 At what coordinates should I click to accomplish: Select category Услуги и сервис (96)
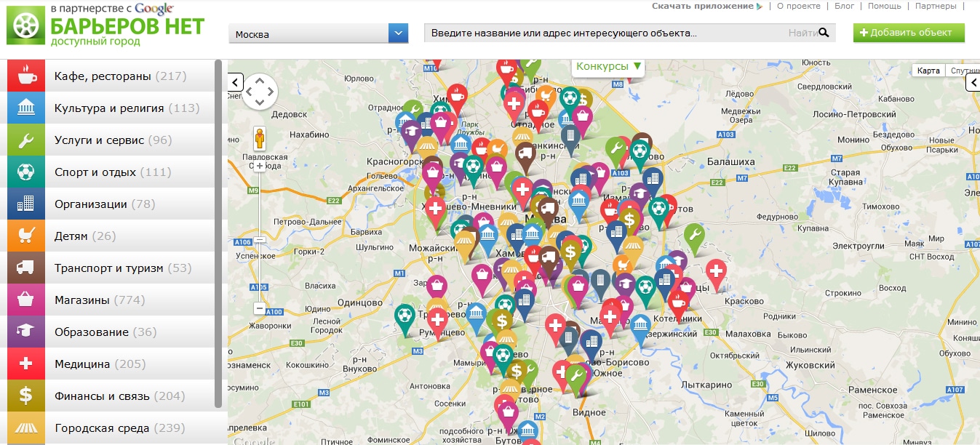pos(111,140)
